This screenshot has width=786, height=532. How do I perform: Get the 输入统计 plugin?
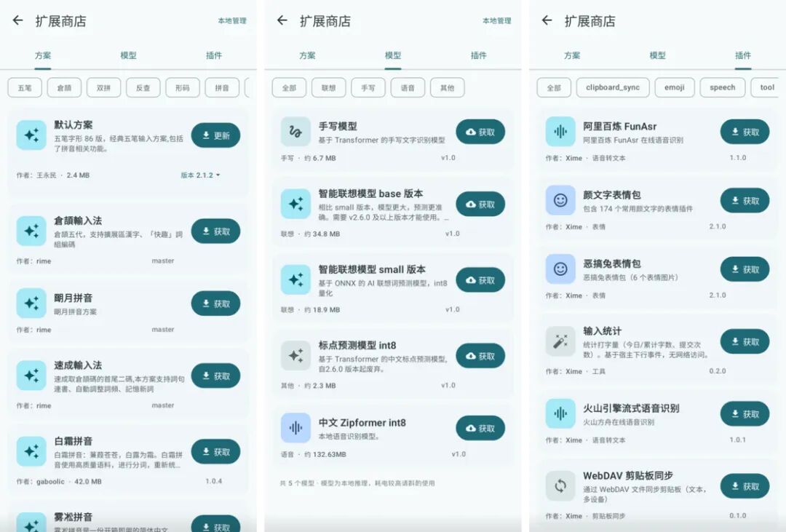(x=745, y=341)
